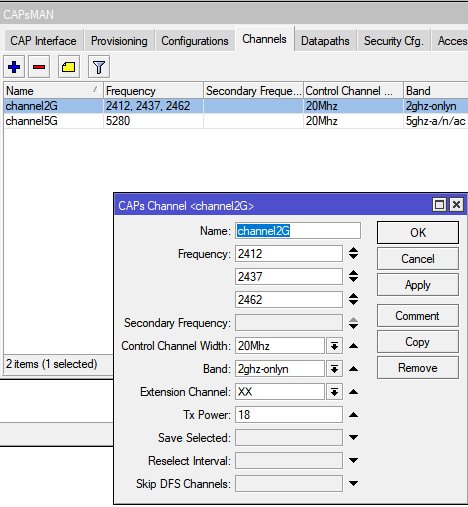Image resolution: width=468 pixels, height=507 pixels.
Task: Click the 2437 frequency input
Action: [x=289, y=277]
